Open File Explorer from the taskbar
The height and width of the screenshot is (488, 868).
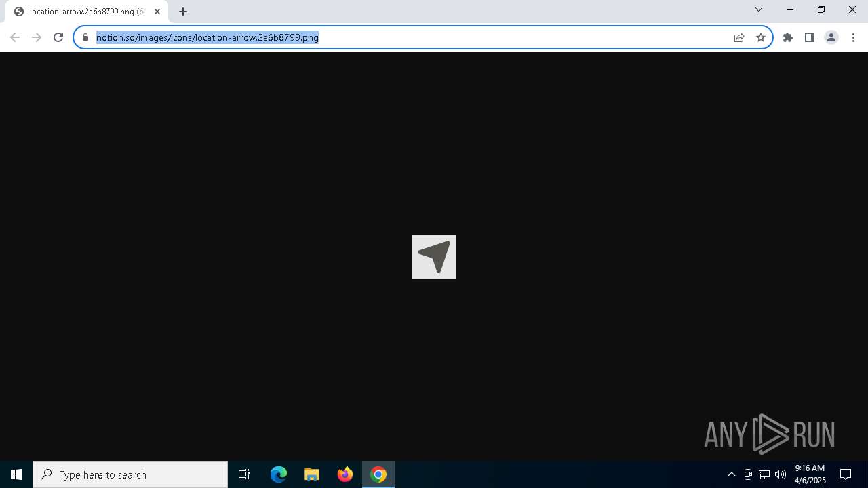pos(312,474)
